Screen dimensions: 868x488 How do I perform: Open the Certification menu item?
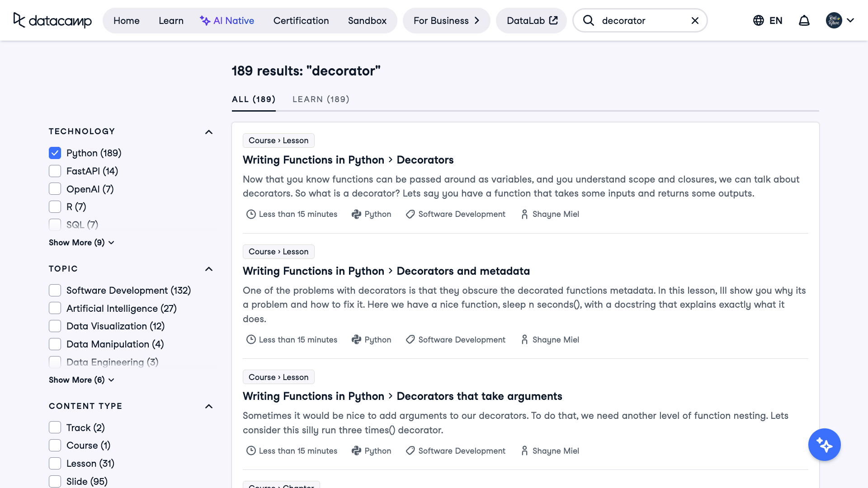pos(301,20)
